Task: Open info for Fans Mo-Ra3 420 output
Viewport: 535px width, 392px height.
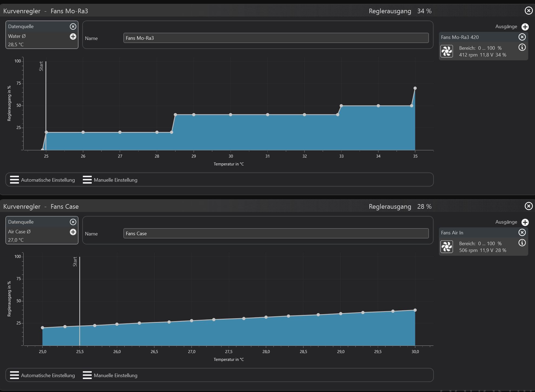Action: (522, 47)
